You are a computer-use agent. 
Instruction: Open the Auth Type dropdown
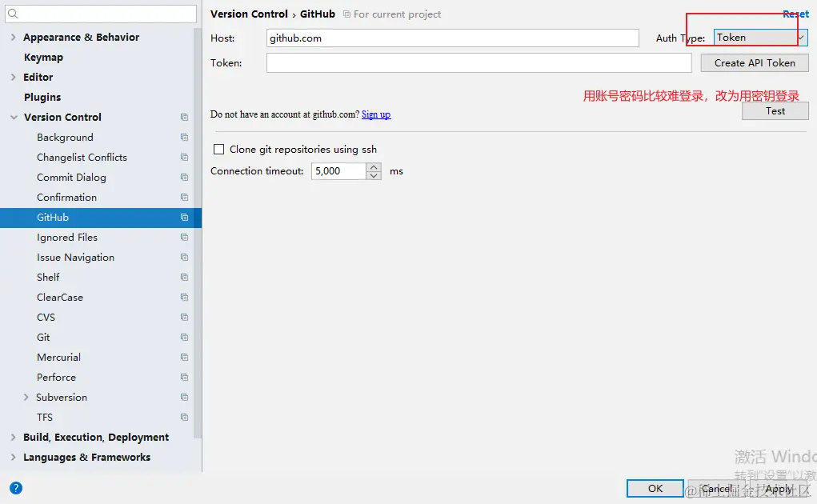(761, 38)
